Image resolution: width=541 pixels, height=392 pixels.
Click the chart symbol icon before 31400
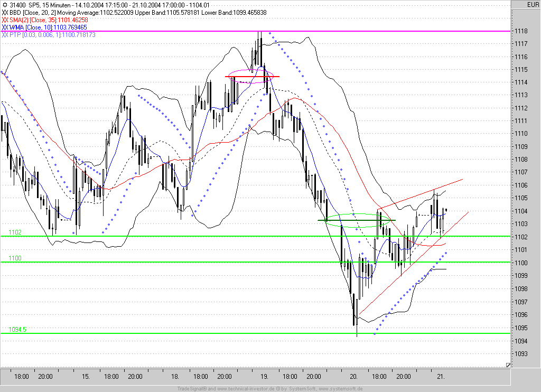coord(4,5)
